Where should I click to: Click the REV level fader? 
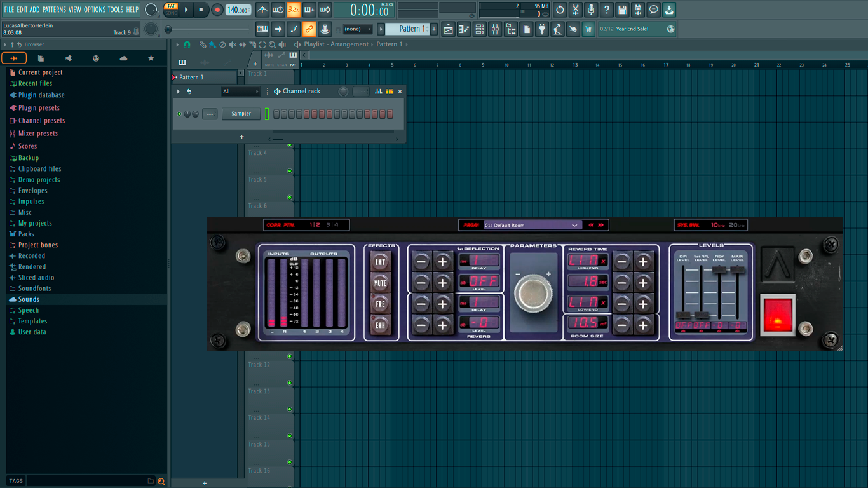click(719, 270)
